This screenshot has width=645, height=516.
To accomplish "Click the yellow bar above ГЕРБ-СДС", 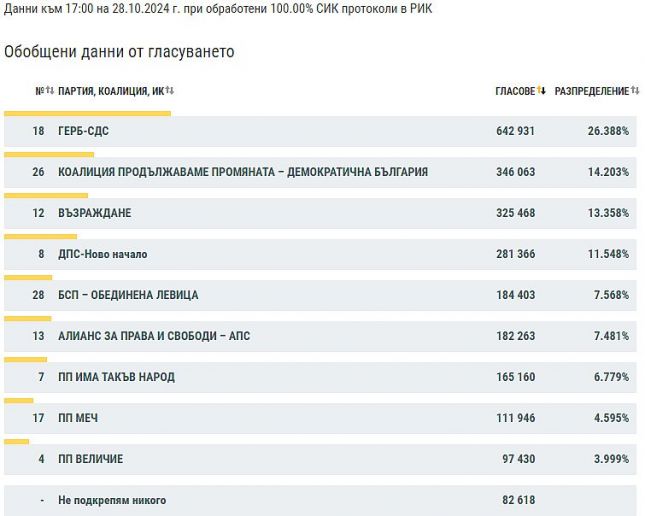I will tap(87, 114).
